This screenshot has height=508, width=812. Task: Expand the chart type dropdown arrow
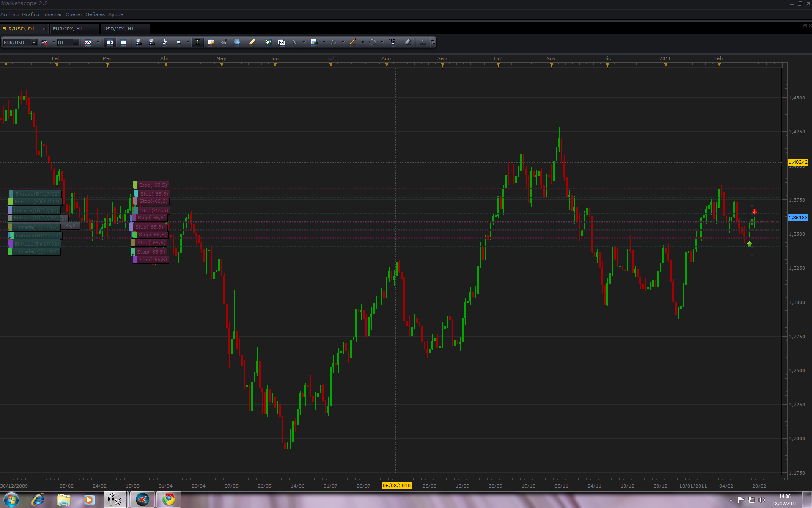pos(98,42)
